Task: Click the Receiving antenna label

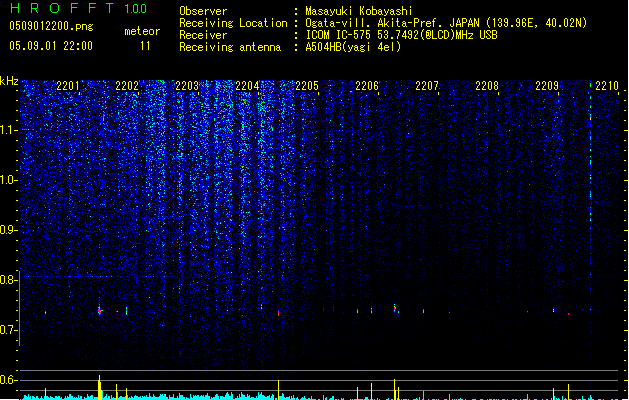Action: 230,47
